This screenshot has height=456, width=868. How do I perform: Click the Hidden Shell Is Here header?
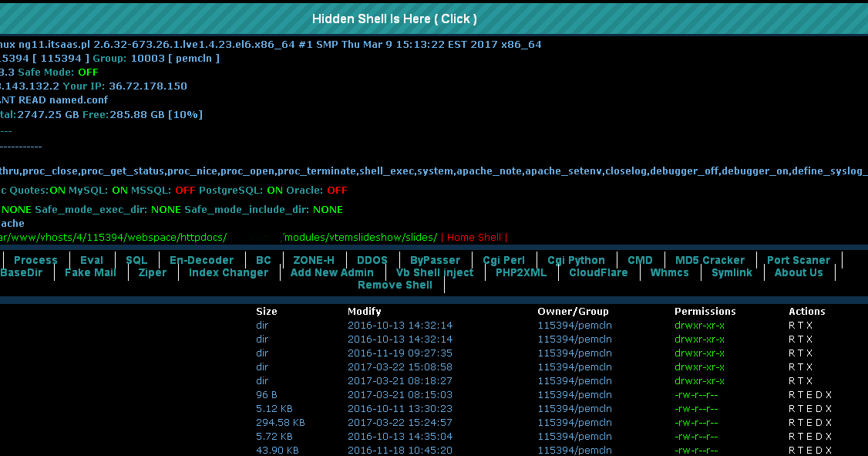pos(394,19)
